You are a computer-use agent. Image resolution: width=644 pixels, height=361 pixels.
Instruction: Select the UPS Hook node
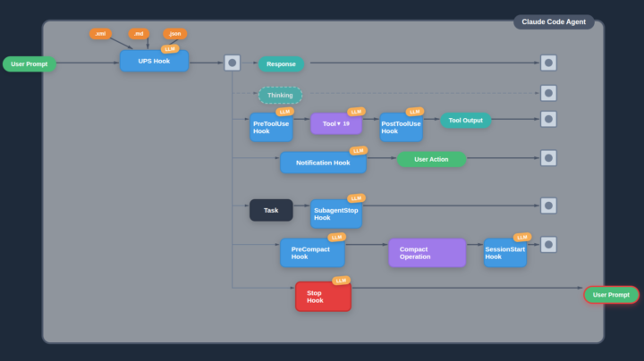154,61
